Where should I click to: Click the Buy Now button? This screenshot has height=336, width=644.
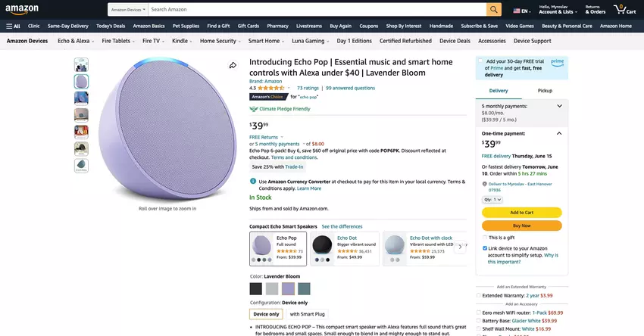point(522,226)
